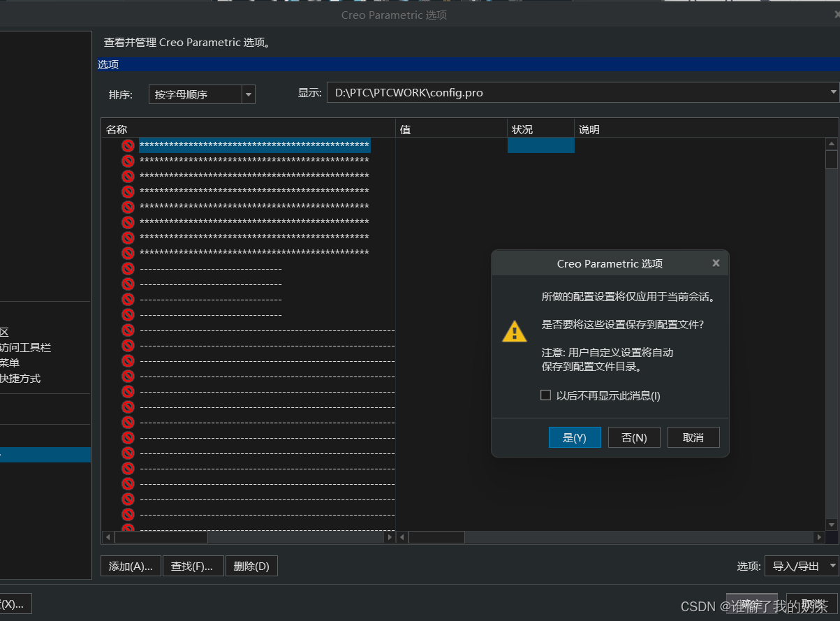Click the left arrow of the horizontal scrollbar

(x=108, y=536)
